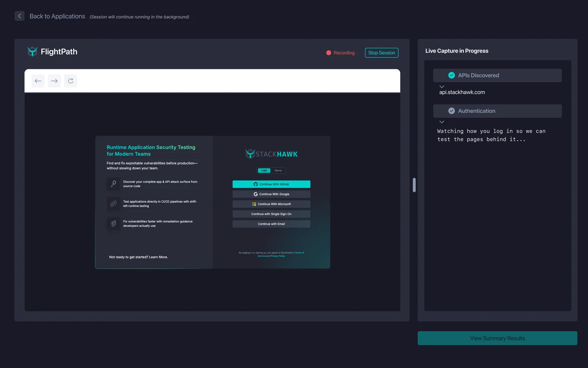Continue With Google
This screenshot has width=588, height=368.
(271, 194)
